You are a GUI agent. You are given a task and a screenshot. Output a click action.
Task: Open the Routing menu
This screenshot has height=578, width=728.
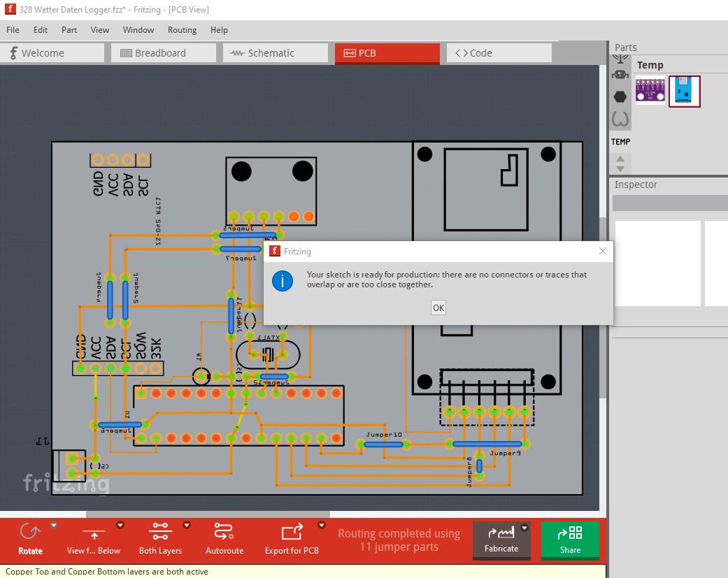pos(182,29)
